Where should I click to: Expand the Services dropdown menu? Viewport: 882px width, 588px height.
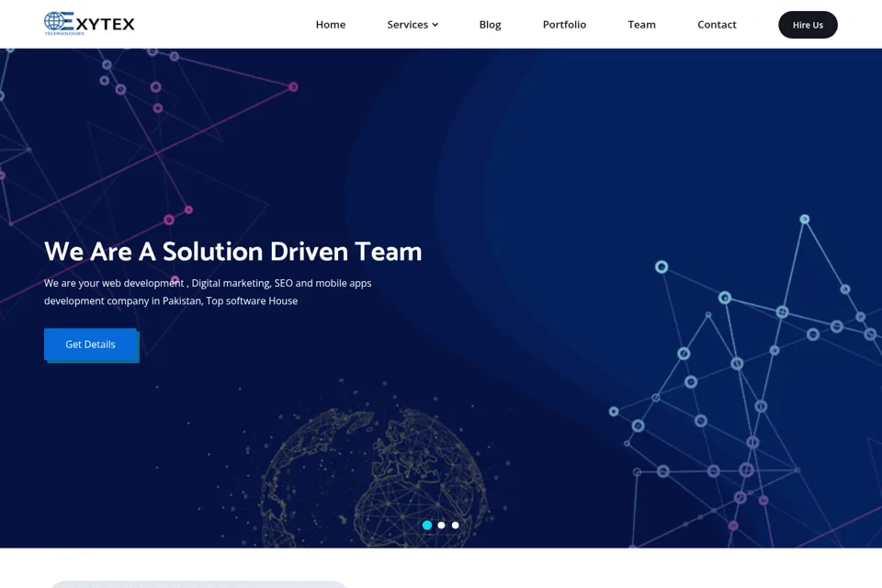point(413,25)
